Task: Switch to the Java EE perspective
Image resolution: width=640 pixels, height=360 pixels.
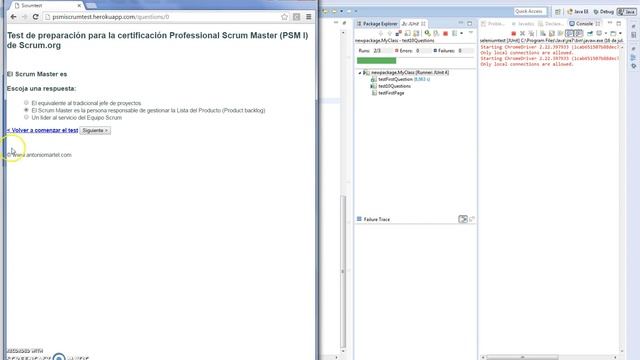Action: click(578, 12)
